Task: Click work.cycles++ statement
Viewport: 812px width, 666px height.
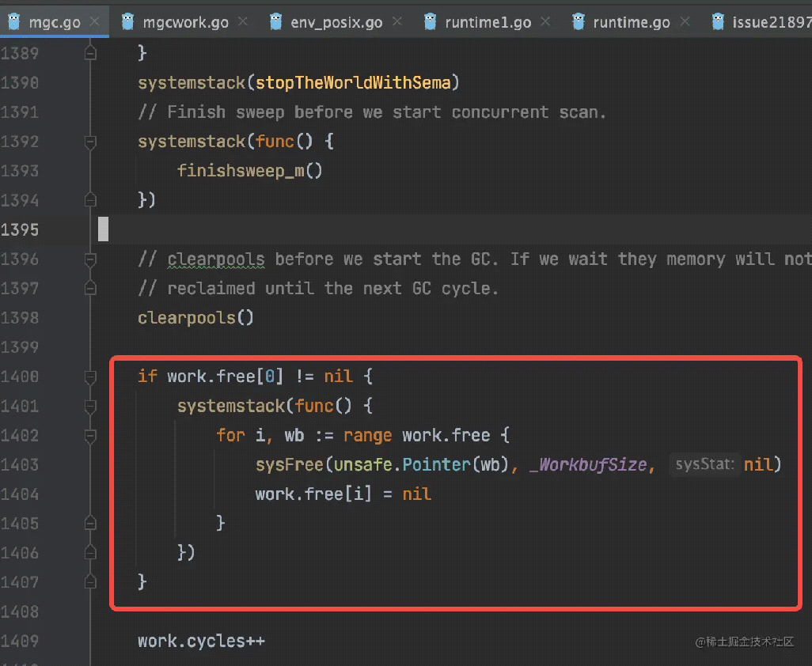Action: coord(202,641)
